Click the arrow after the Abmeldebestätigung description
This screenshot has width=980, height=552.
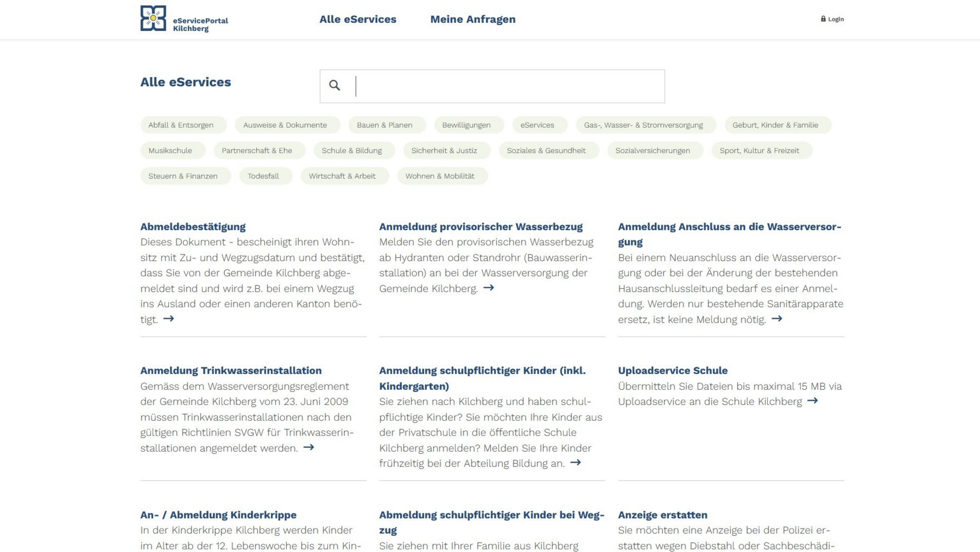coord(168,319)
